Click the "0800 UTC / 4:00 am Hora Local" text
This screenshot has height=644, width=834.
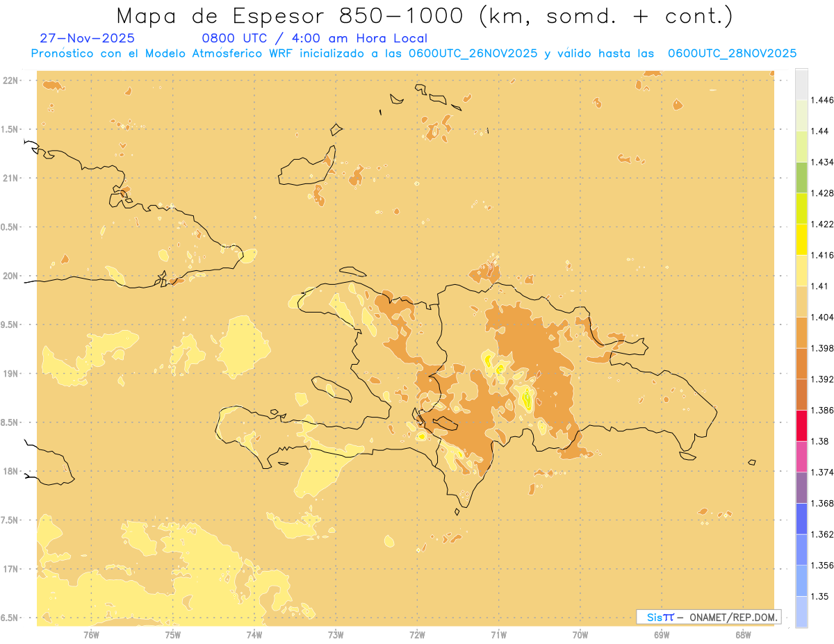point(314,39)
